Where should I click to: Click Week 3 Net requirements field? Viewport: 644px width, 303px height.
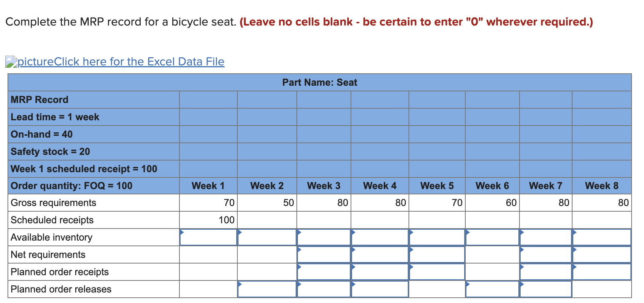pyautogui.click(x=324, y=255)
